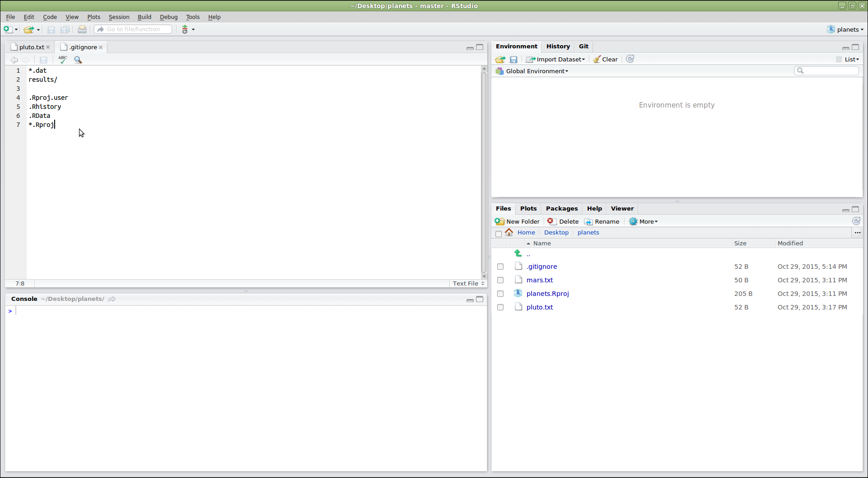The height and width of the screenshot is (478, 868).
Task: Tick the pluto.txt file checkbox
Action: click(500, 307)
